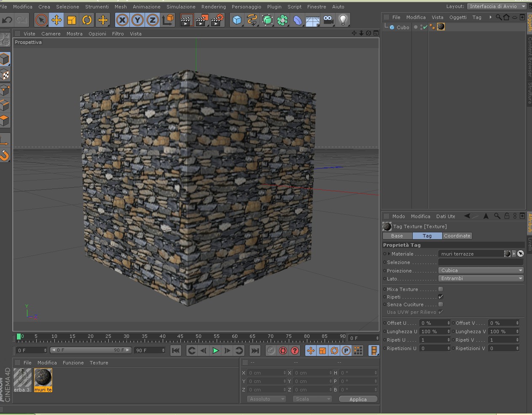Select the Rotate tool in top toolbar
Viewport: 532px width, 415px height.
tap(87, 20)
